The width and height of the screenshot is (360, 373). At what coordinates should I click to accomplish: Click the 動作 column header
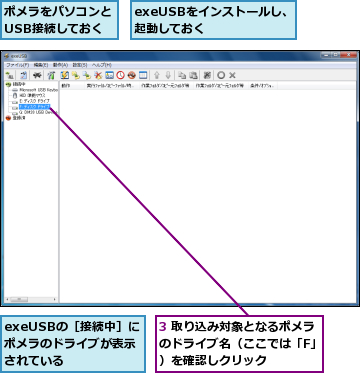click(x=71, y=86)
